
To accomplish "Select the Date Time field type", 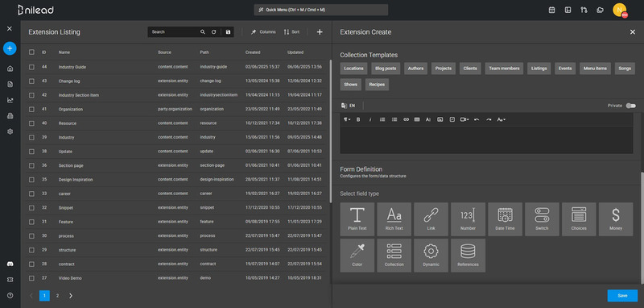I will tap(506, 219).
